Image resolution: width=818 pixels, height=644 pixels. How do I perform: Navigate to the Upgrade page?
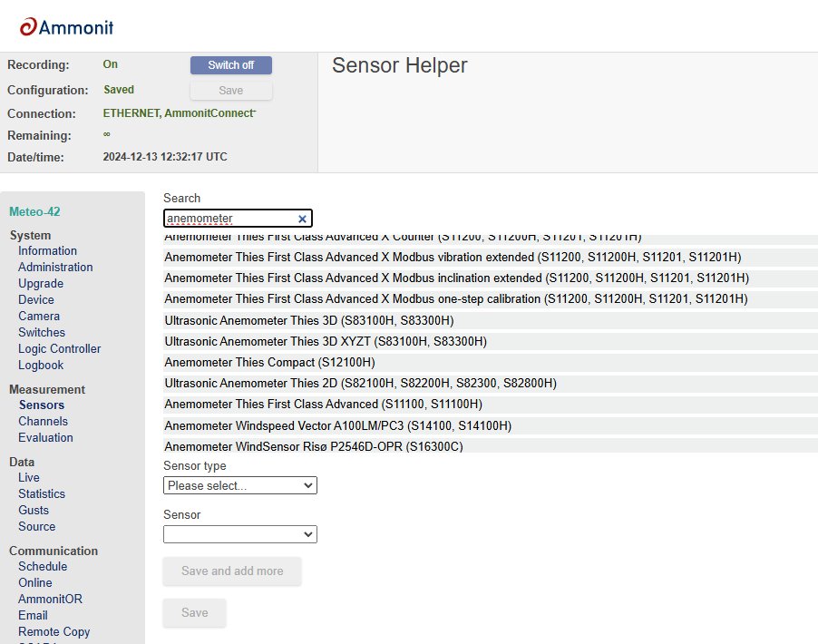pos(41,283)
